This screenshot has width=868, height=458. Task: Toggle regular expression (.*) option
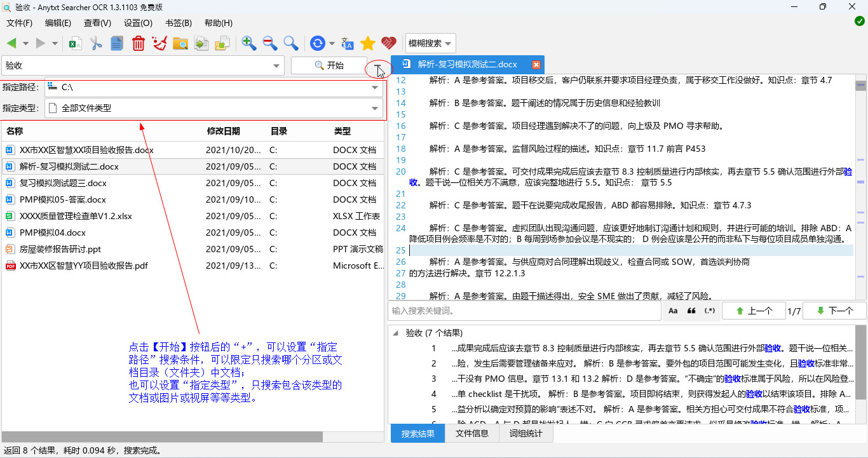coord(710,311)
